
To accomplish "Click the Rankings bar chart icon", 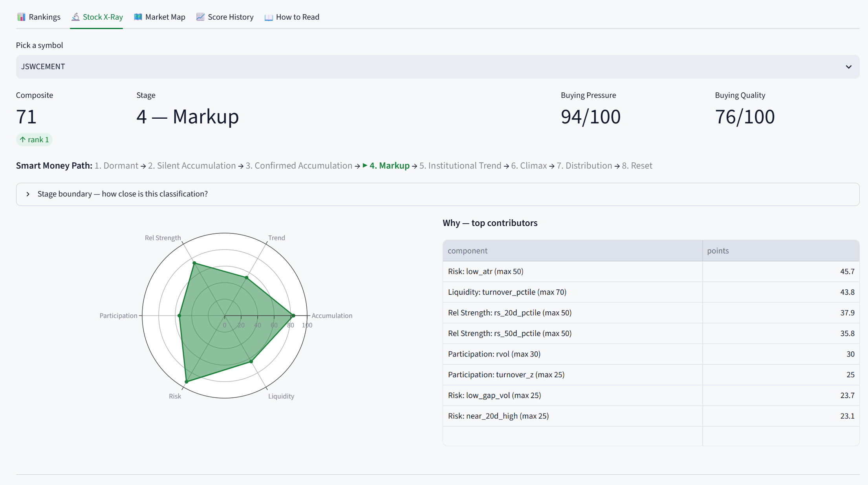I will pyautogui.click(x=21, y=17).
